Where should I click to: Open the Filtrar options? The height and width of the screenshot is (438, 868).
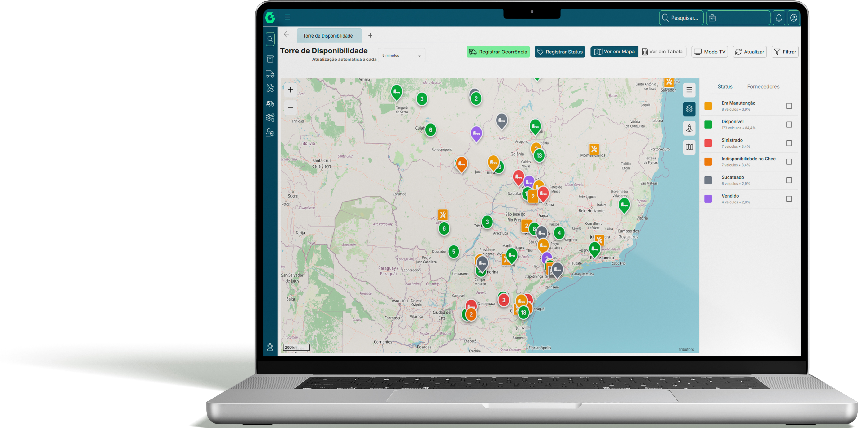(x=785, y=52)
